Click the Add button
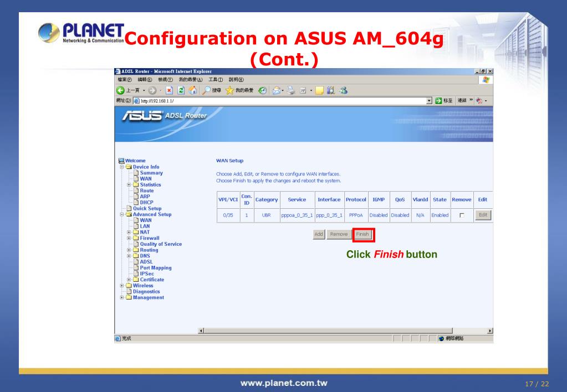The width and height of the screenshot is (567, 392). click(319, 234)
